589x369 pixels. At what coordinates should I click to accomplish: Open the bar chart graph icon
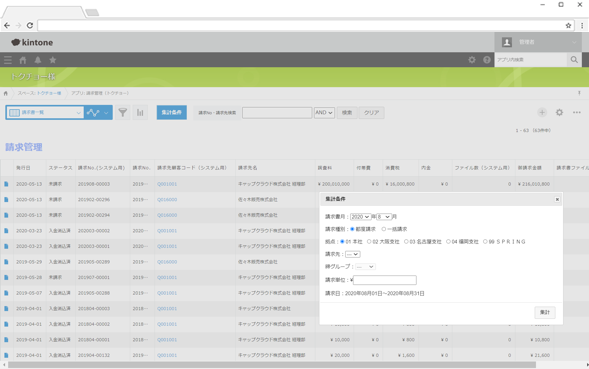pos(140,112)
